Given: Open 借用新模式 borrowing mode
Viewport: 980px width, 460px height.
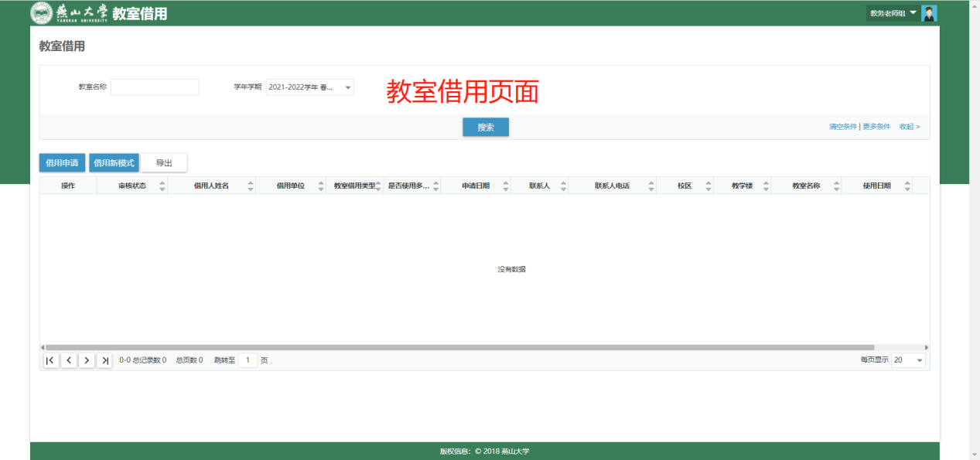Looking at the screenshot, I should click(114, 163).
